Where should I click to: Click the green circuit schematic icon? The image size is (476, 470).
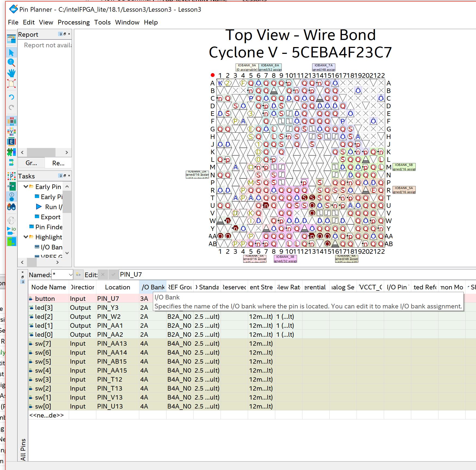pos(11,186)
